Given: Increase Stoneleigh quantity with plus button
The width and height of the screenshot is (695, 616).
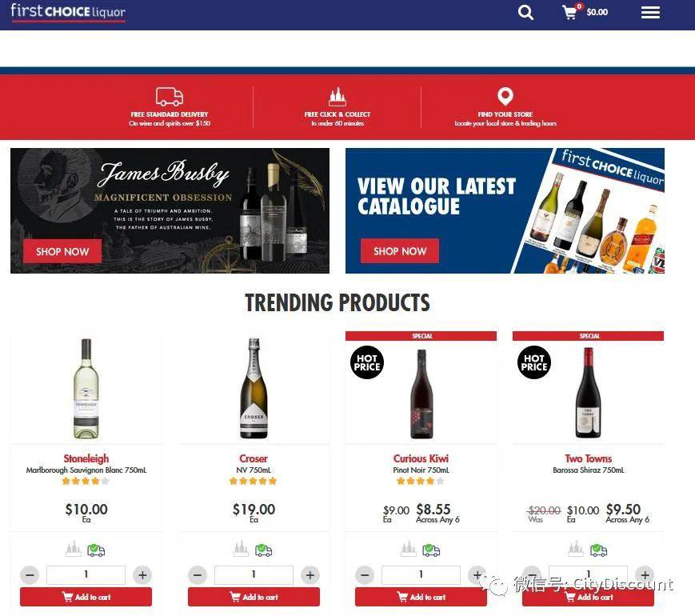Looking at the screenshot, I should 142,575.
